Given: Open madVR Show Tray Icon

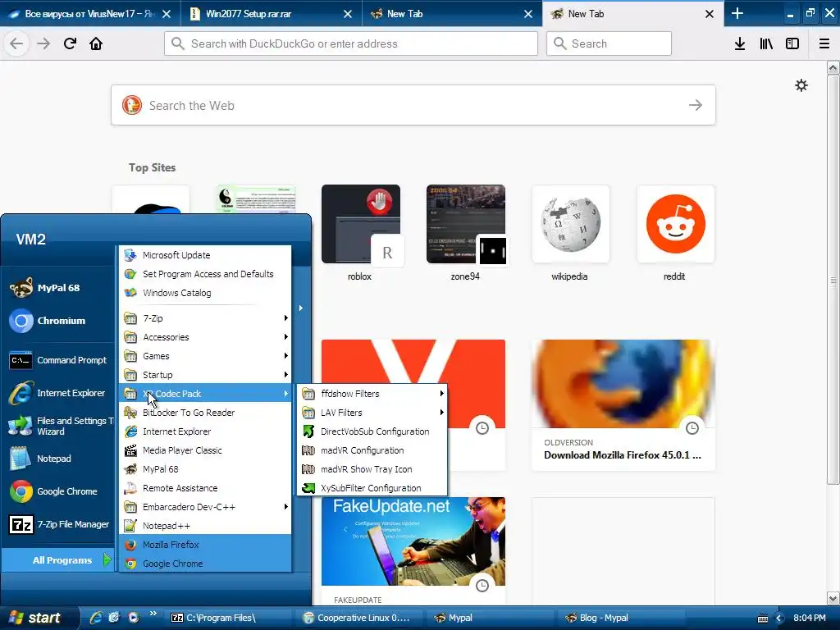Looking at the screenshot, I should pos(373,469).
